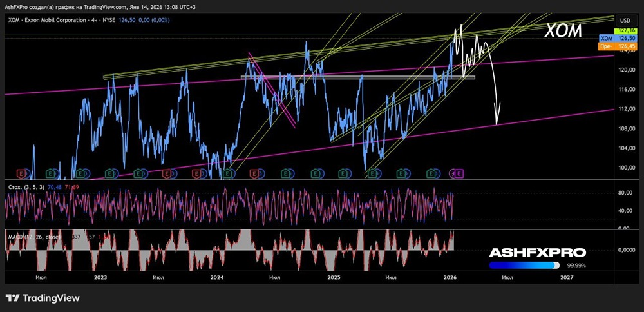Click stochastic value 71,89
Screen dimensions: 644x312
tap(72, 188)
